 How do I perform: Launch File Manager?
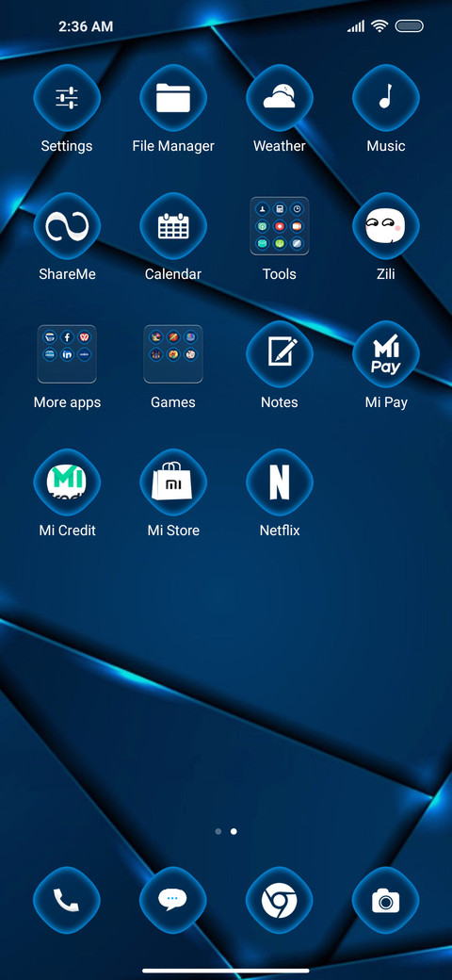(x=173, y=97)
